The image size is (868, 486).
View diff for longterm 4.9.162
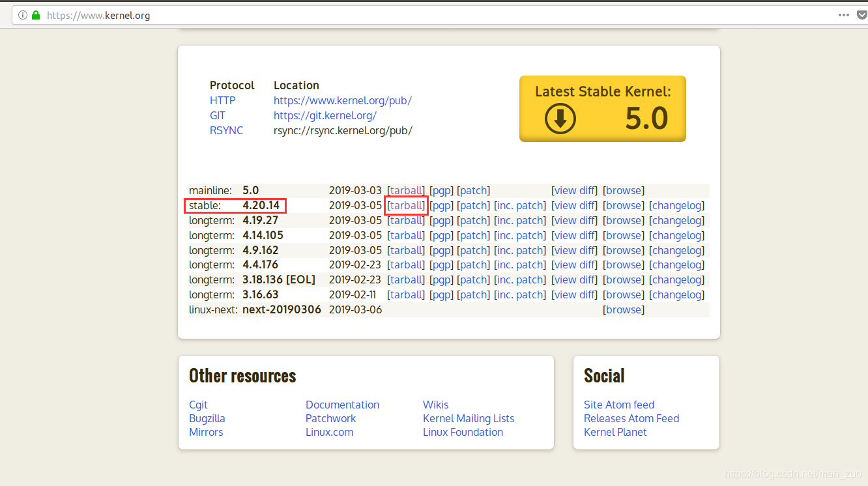[x=574, y=250]
